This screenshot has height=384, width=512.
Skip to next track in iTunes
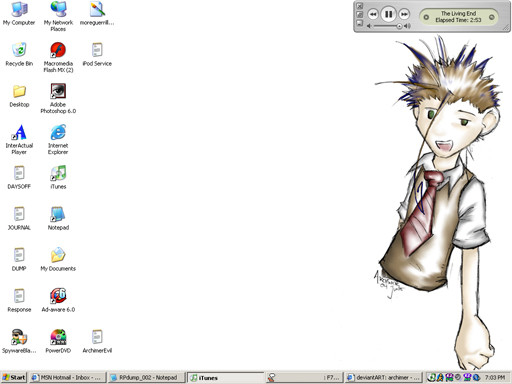pos(404,14)
